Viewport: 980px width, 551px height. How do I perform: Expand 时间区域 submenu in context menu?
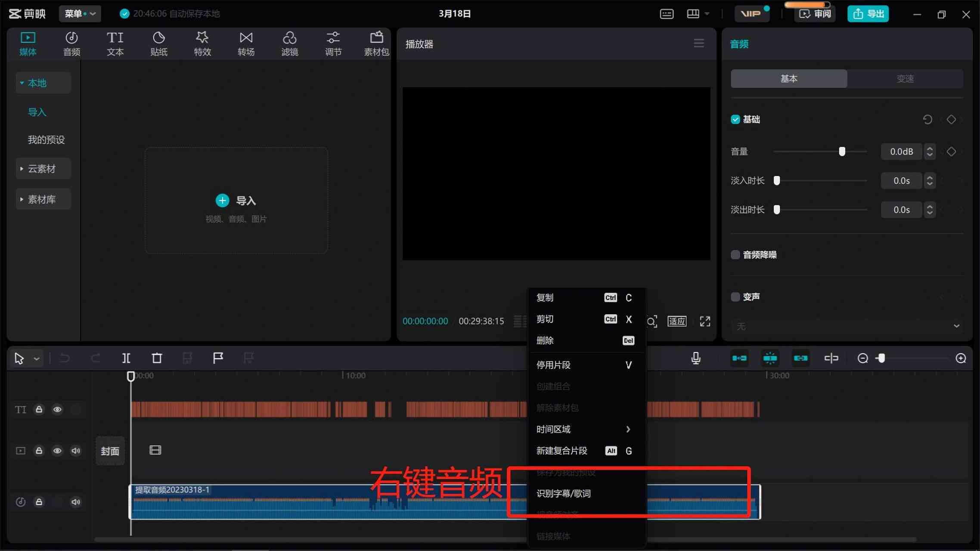(583, 429)
